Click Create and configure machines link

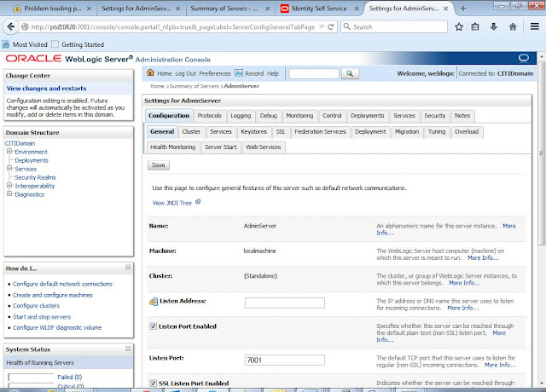tap(53, 295)
